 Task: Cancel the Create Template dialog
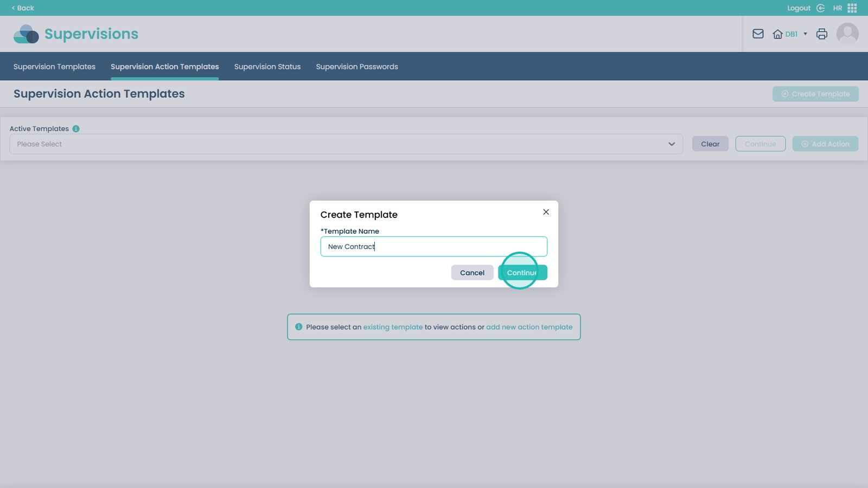[x=472, y=273]
